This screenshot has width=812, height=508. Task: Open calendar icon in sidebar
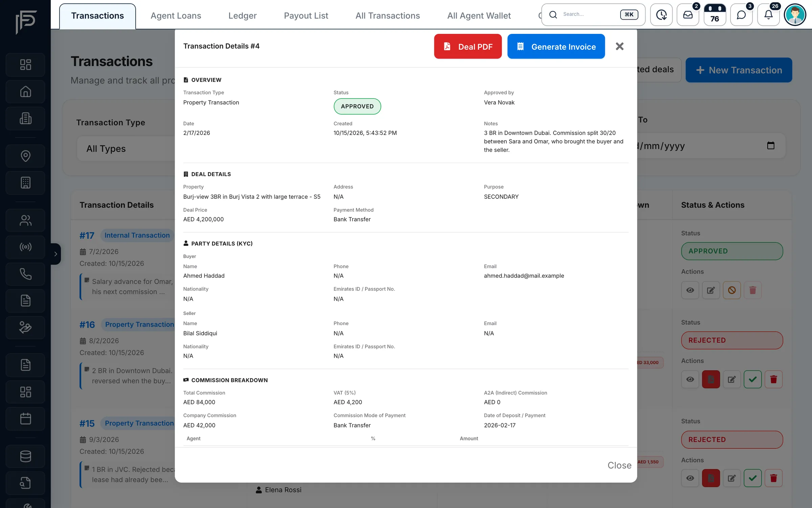pyautogui.click(x=25, y=419)
